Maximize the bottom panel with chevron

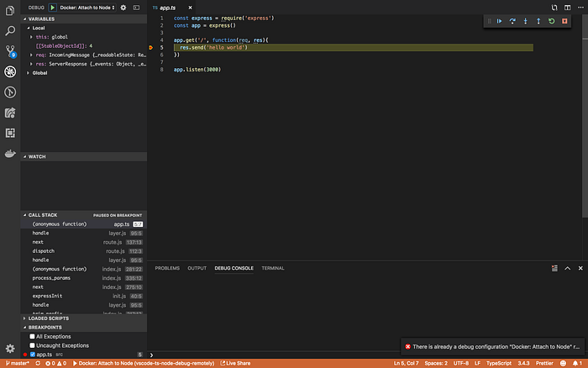[x=567, y=268]
